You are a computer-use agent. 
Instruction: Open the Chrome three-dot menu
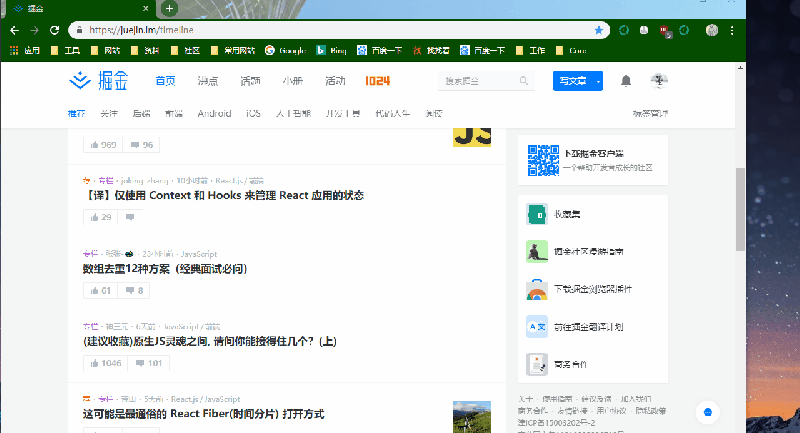(x=732, y=31)
